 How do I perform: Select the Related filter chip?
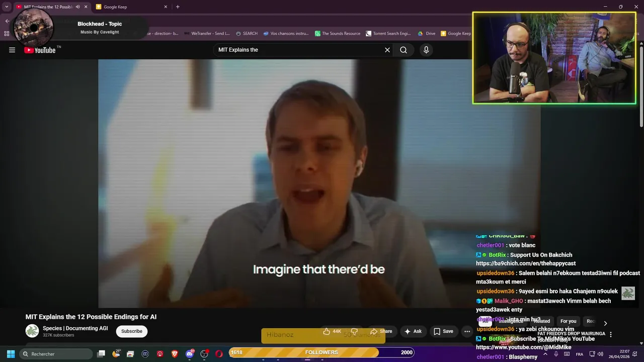click(x=542, y=321)
